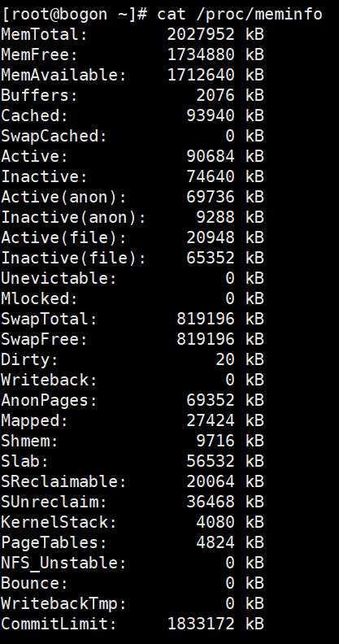Click the KernelStack label
339x644 pixels.
coord(59,522)
